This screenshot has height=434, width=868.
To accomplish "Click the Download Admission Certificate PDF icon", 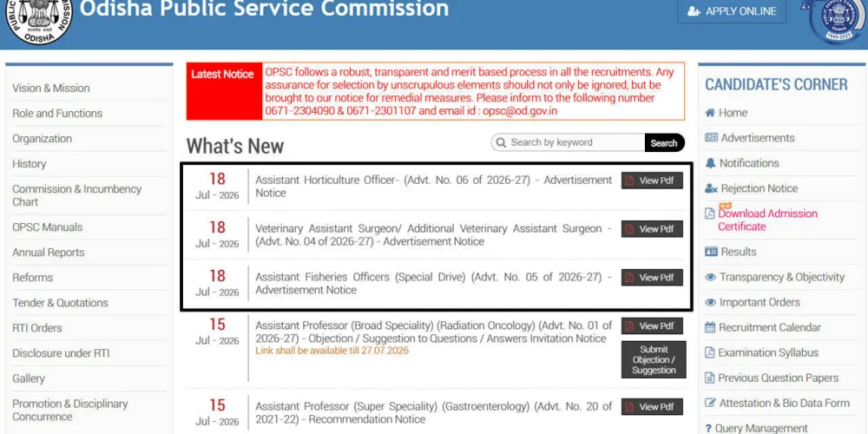I will pyautogui.click(x=710, y=214).
